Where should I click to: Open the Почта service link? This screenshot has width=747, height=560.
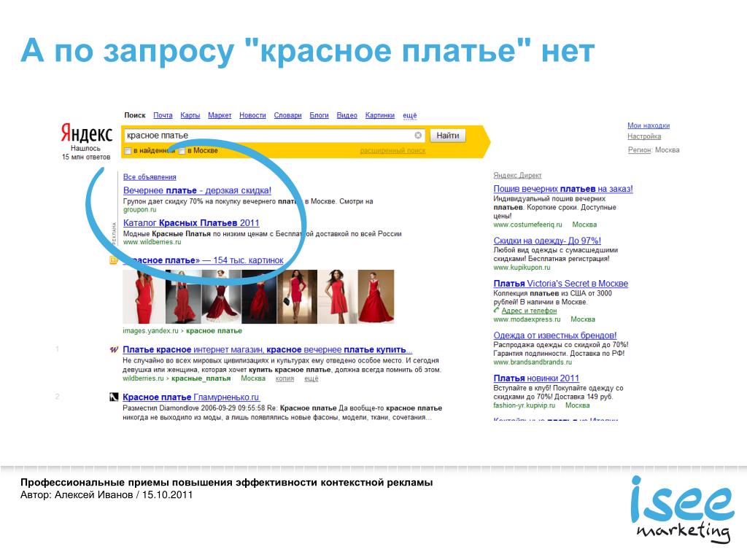(163, 115)
